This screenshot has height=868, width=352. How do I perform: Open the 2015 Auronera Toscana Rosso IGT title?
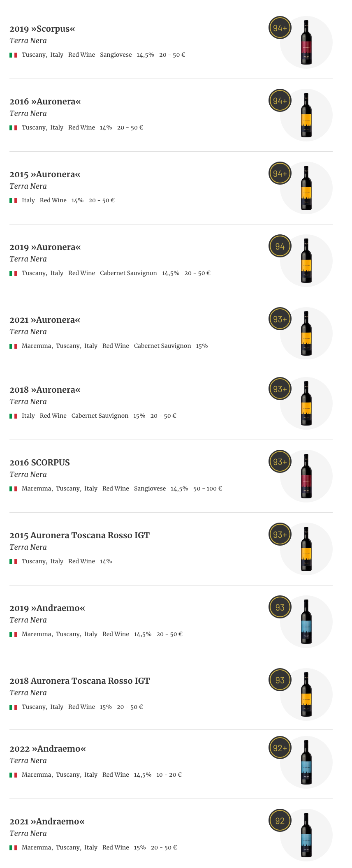[79, 535]
